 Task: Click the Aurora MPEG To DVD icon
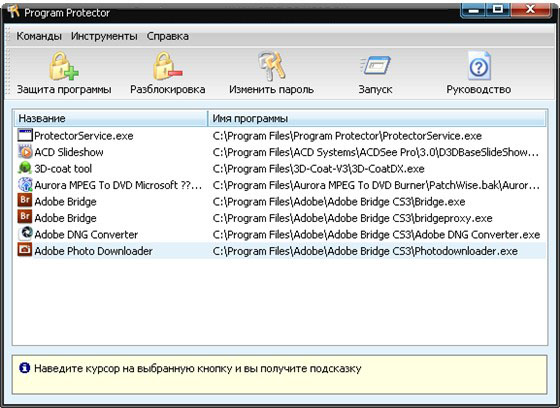25,185
